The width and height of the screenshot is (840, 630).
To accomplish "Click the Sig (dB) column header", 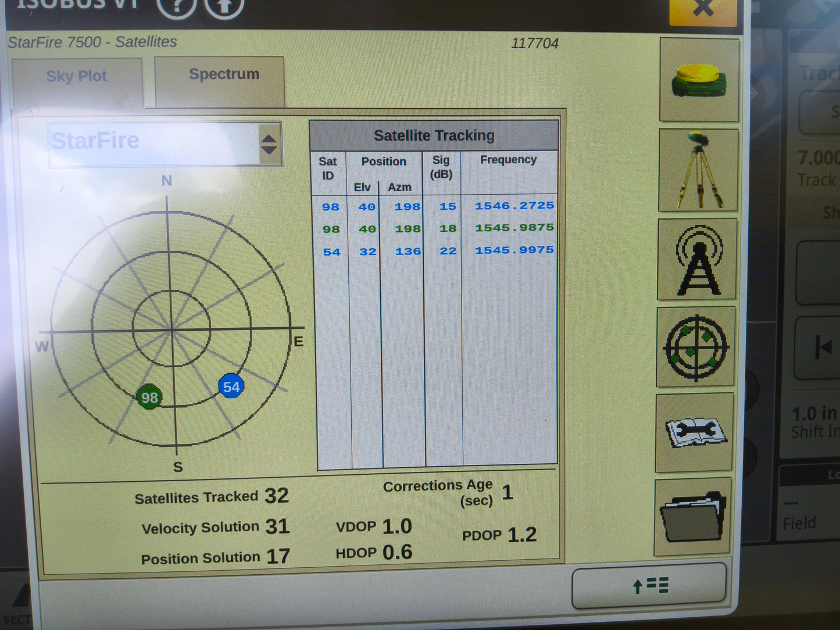I will (441, 167).
